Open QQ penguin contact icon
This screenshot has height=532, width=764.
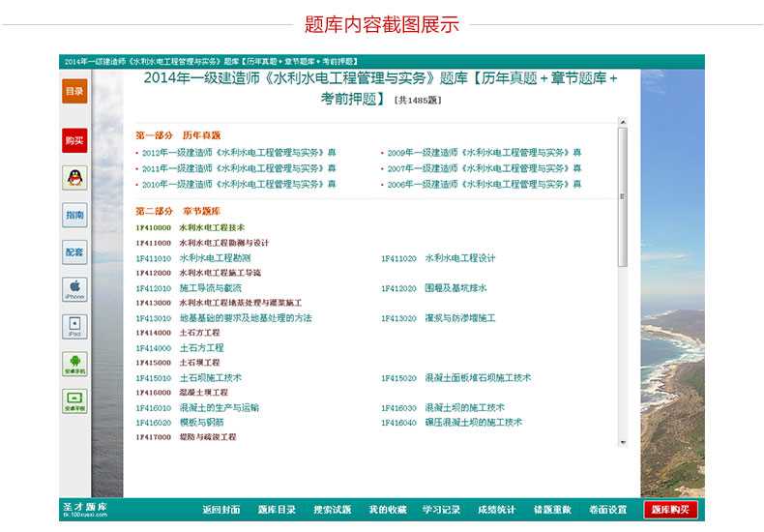[74, 177]
